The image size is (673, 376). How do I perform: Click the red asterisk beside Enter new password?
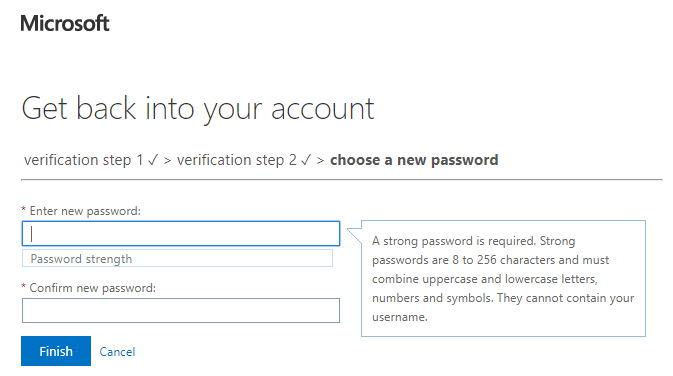point(24,209)
